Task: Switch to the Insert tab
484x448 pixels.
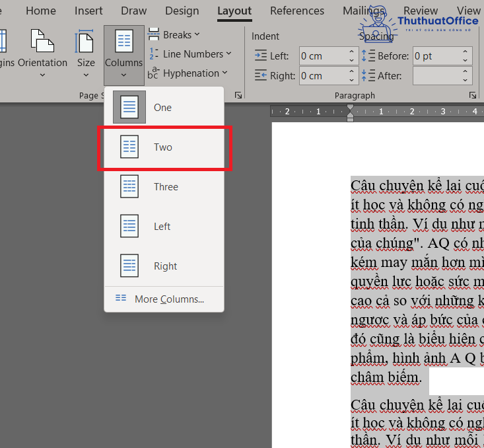Action: click(x=88, y=11)
